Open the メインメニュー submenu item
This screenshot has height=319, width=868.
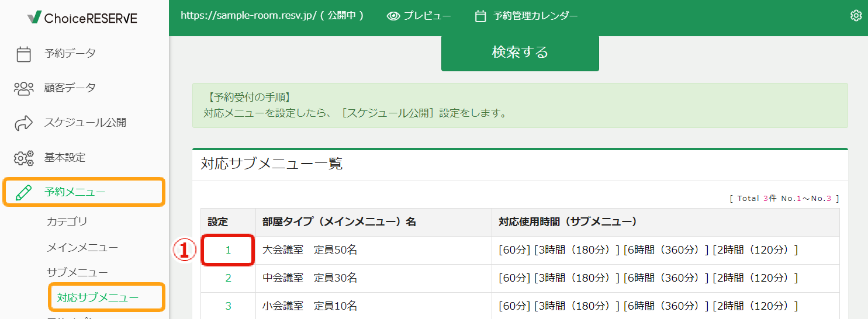coord(82,248)
